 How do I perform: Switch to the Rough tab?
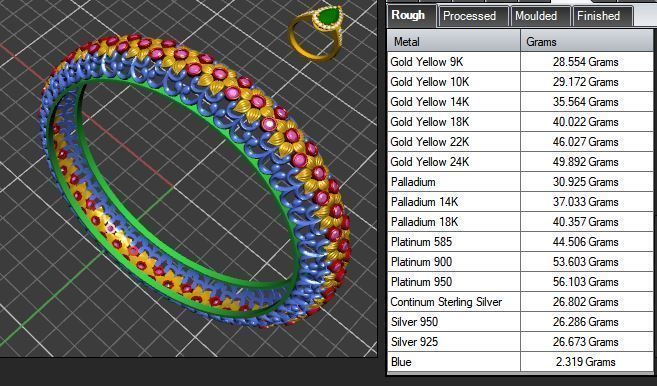pyautogui.click(x=412, y=16)
